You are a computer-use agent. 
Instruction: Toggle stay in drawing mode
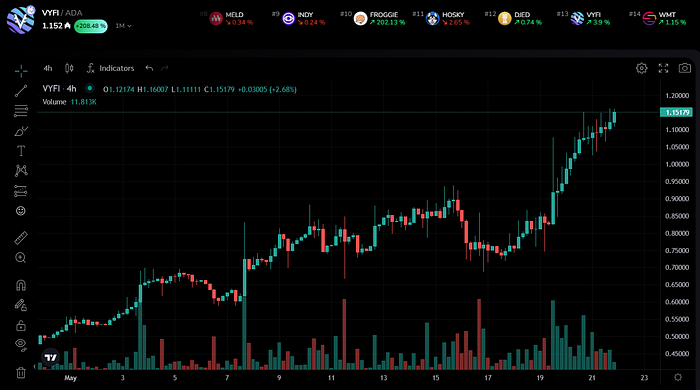[x=21, y=305]
